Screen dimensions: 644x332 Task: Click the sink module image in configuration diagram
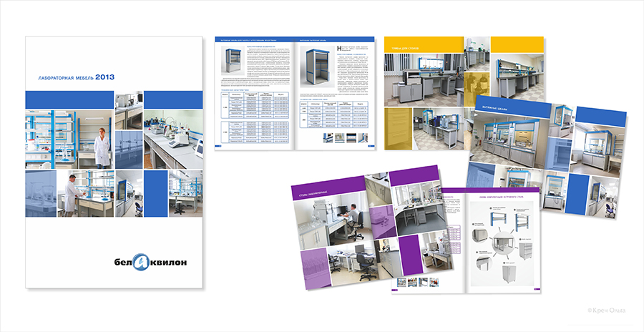480,234
